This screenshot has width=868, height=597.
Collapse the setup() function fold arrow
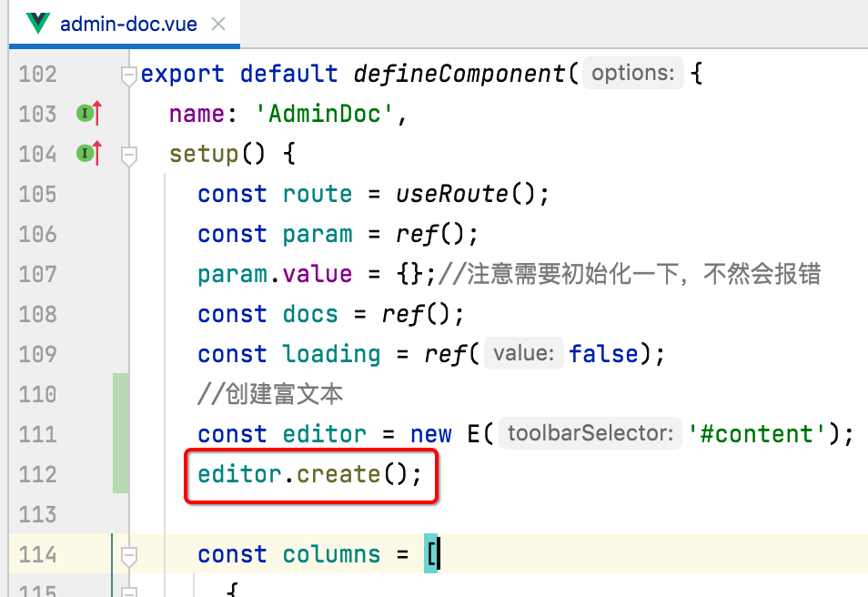(127, 155)
